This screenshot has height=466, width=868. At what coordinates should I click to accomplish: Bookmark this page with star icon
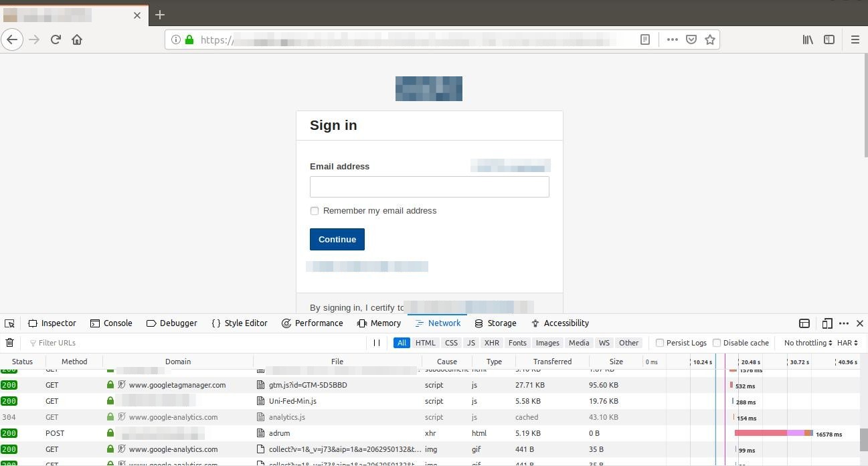710,40
